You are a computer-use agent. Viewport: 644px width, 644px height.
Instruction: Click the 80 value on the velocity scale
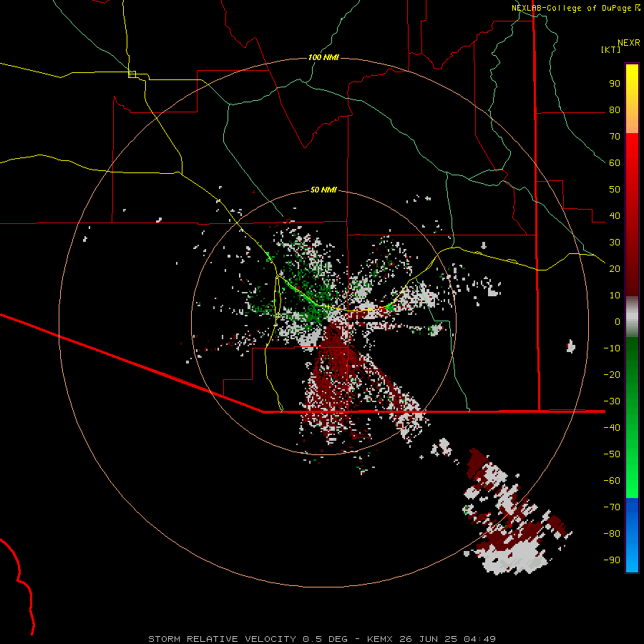615,110
